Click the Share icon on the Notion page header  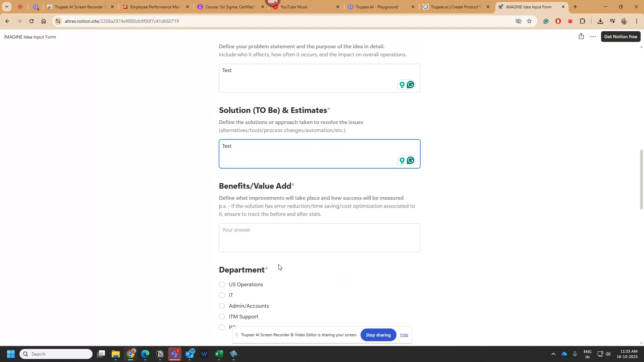coord(581,36)
